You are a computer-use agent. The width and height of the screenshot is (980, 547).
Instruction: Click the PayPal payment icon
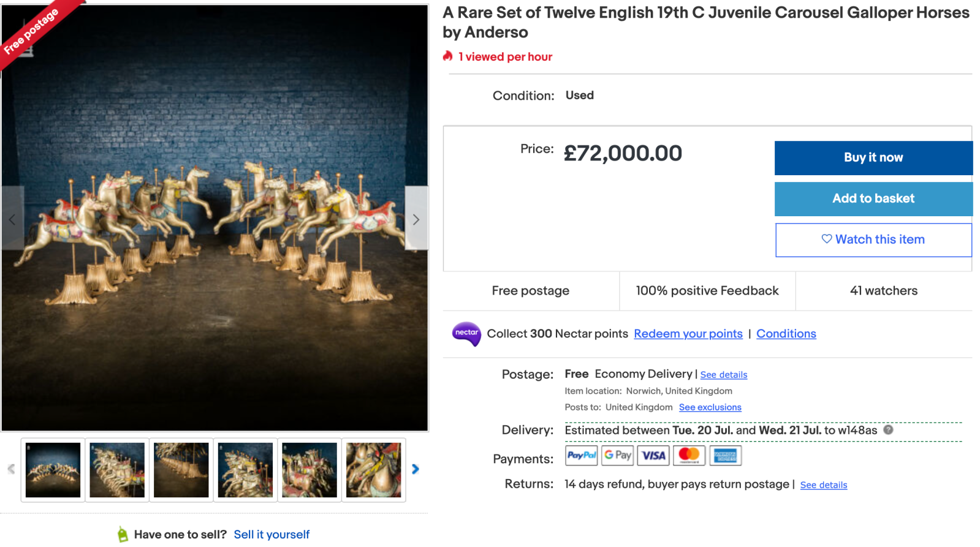pyautogui.click(x=581, y=456)
